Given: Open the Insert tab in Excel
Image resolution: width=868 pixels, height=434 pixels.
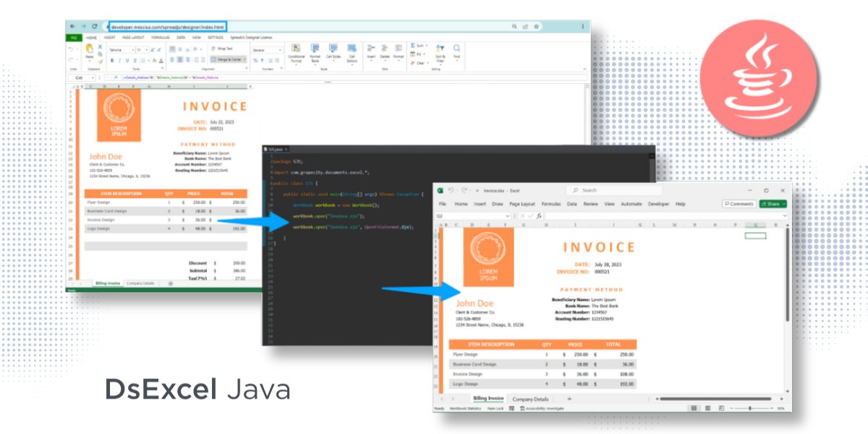Looking at the screenshot, I should pos(480,204).
